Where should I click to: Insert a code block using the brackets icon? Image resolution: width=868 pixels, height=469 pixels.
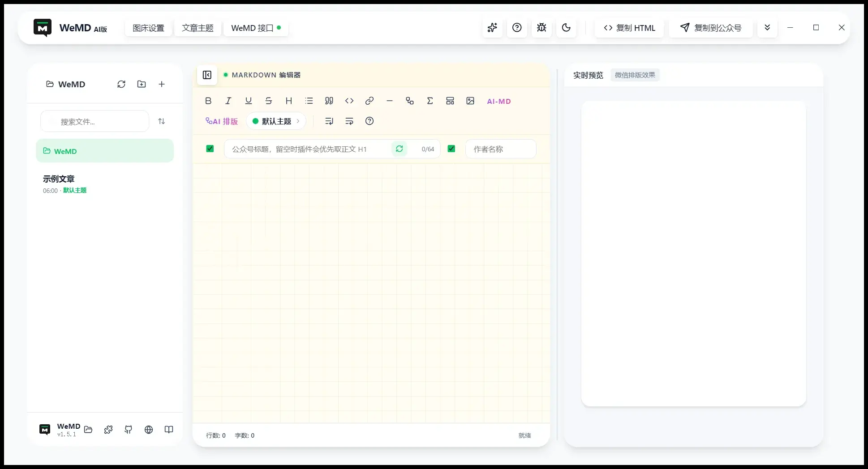[349, 101]
